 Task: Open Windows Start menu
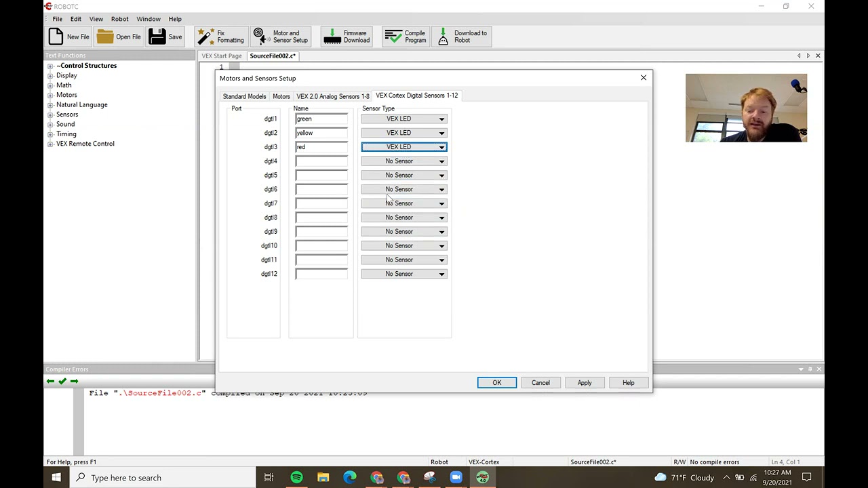[x=56, y=478]
